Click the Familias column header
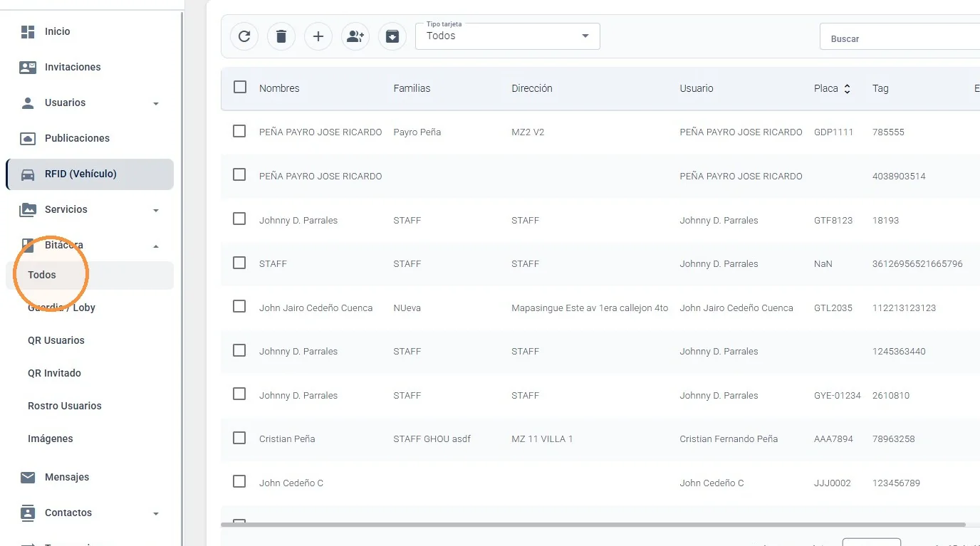The image size is (980, 546). [x=412, y=89]
